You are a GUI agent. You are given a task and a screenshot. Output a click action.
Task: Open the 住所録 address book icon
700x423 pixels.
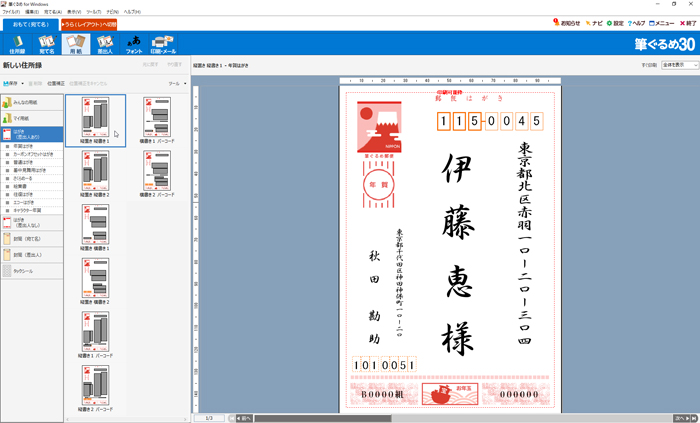click(x=17, y=43)
